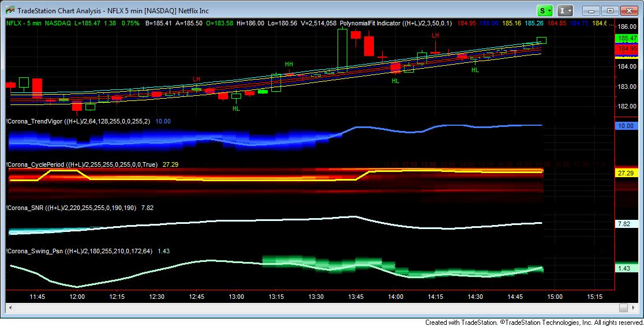
Task: Click the yellow 27.29 CyclePeriod axis value
Action: tap(626, 173)
